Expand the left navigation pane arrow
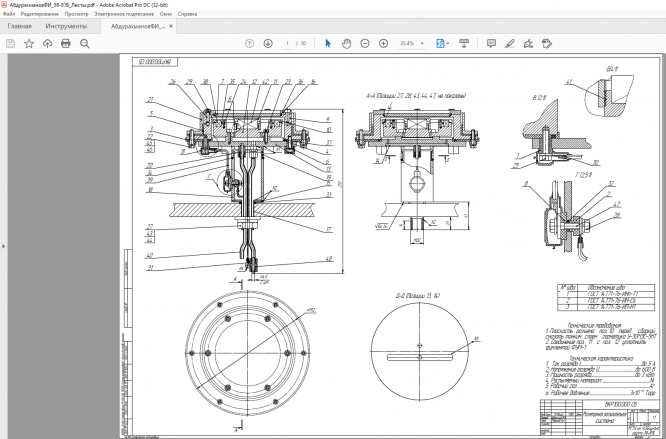This screenshot has width=666, height=439. pos(4,246)
